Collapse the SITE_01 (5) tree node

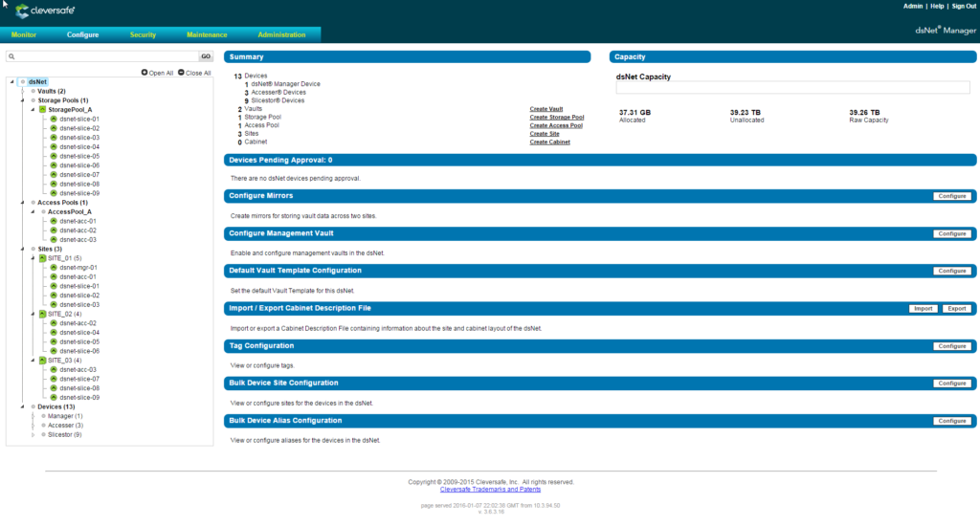point(33,258)
